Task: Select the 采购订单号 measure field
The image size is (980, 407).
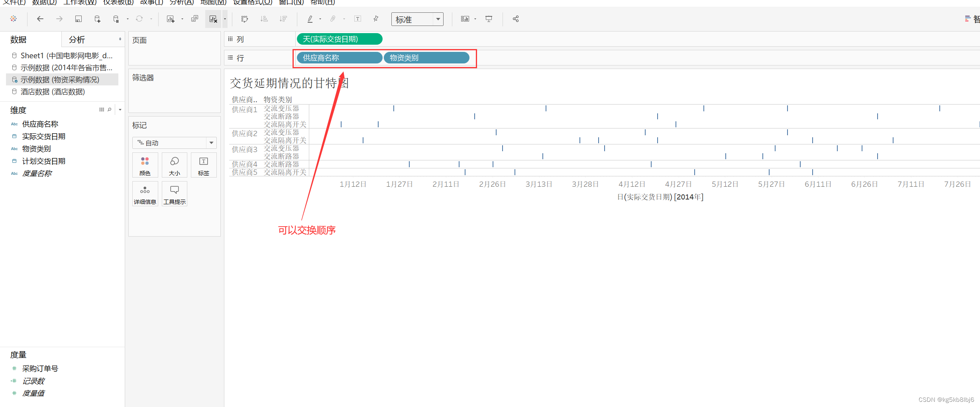Action: [40, 369]
